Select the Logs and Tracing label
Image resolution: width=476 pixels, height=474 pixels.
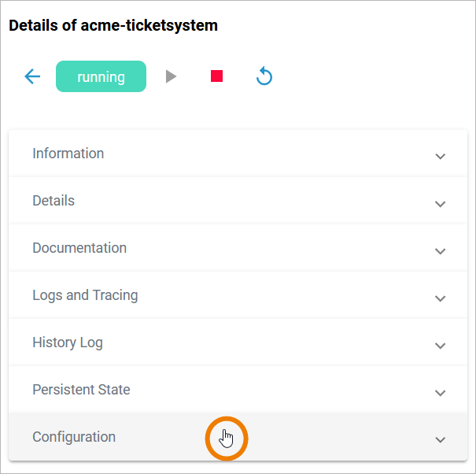pyautogui.click(x=85, y=295)
